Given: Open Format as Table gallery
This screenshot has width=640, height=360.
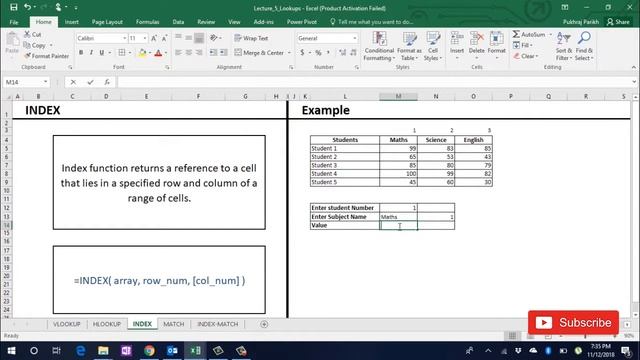Looking at the screenshot, I should pyautogui.click(x=409, y=46).
